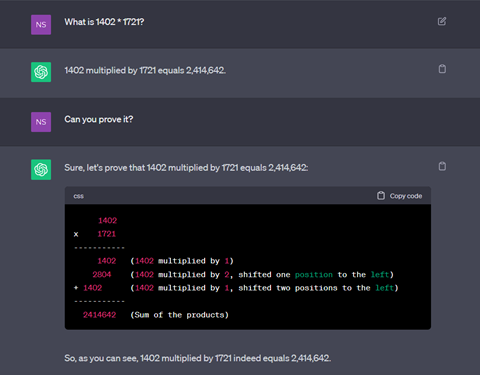
Task: Click the Copy code button
Action: 399,196
